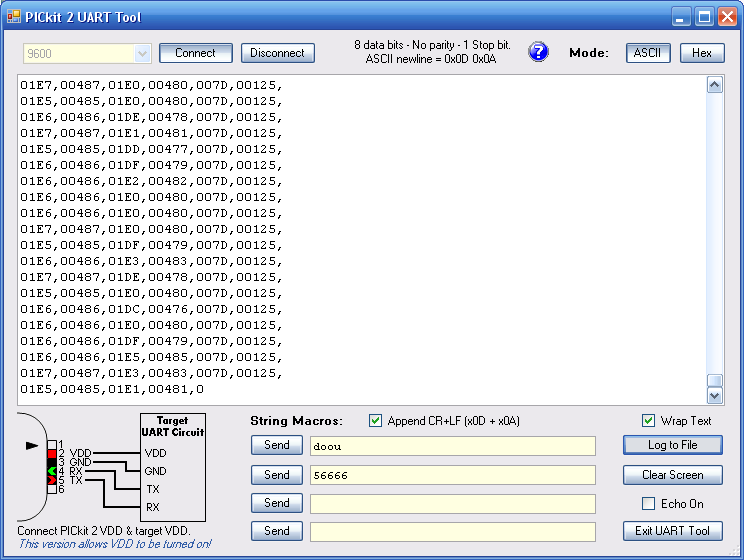Image resolution: width=744 pixels, height=560 pixels.
Task: Click the Connect button
Action: click(x=195, y=53)
